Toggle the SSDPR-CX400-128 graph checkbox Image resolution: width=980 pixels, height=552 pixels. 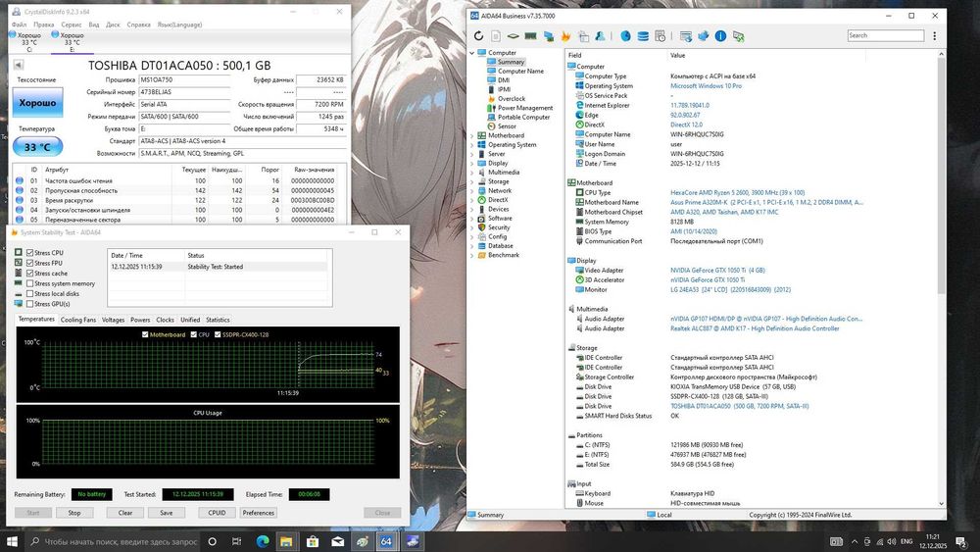pyautogui.click(x=218, y=334)
